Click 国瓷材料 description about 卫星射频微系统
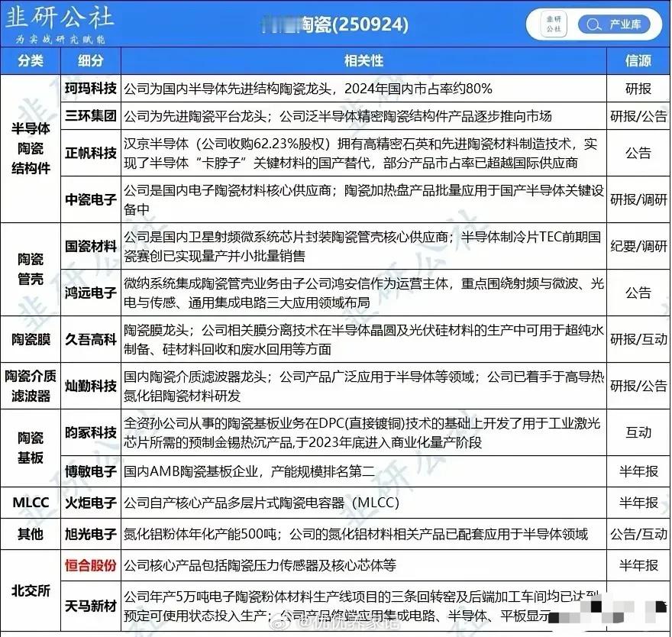 [363, 246]
